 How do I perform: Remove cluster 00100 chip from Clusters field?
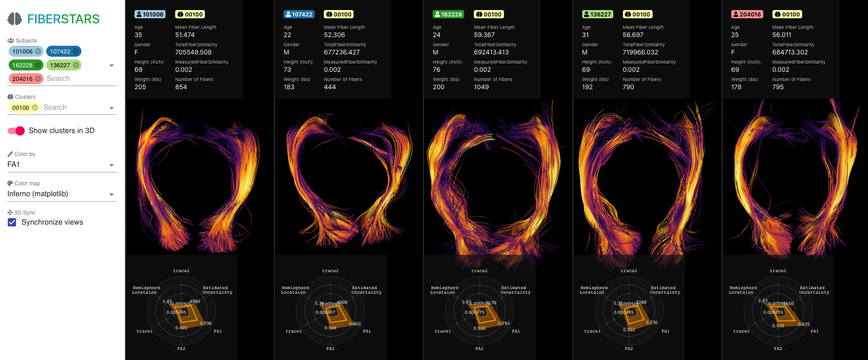point(35,107)
